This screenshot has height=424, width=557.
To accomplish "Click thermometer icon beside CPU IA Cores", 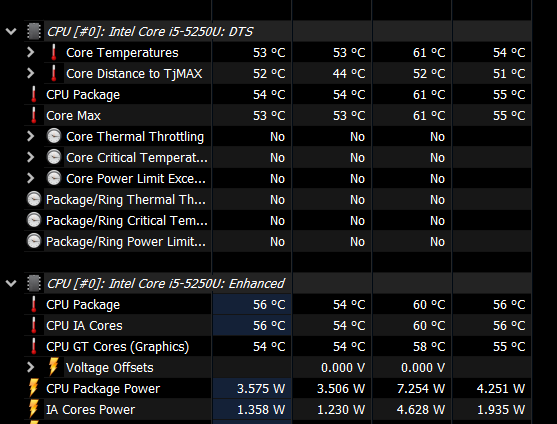I will tap(34, 325).
